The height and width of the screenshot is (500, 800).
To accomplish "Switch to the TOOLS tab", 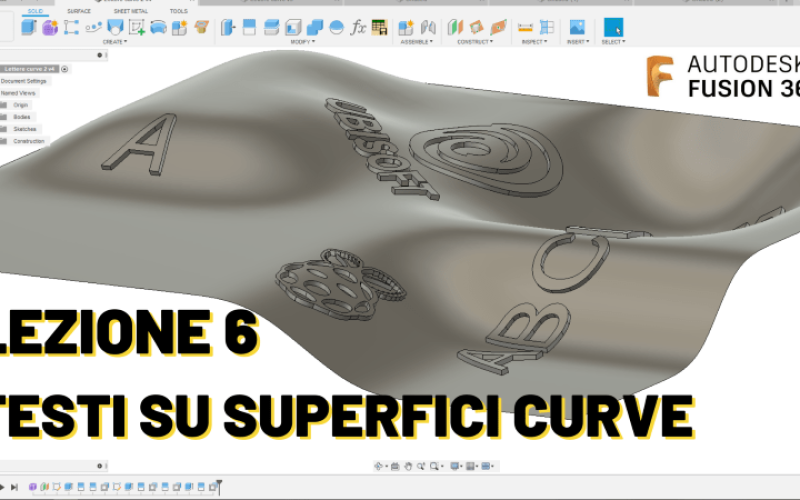I will (x=179, y=11).
